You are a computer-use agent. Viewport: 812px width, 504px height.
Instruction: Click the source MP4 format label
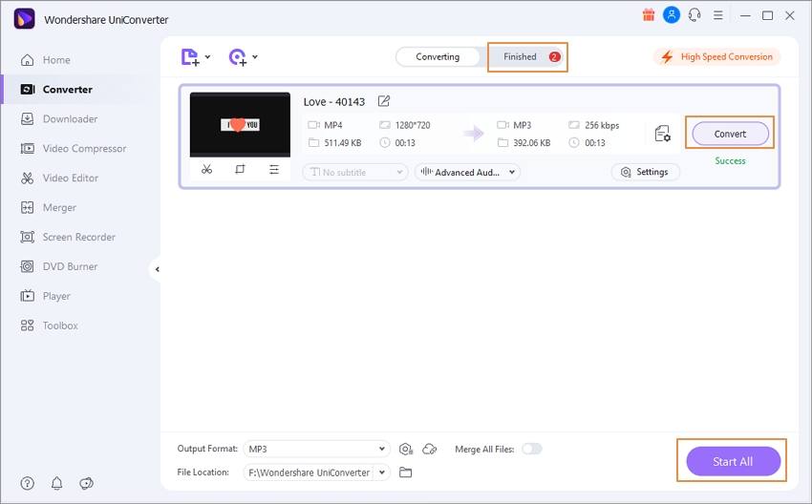tap(333, 125)
